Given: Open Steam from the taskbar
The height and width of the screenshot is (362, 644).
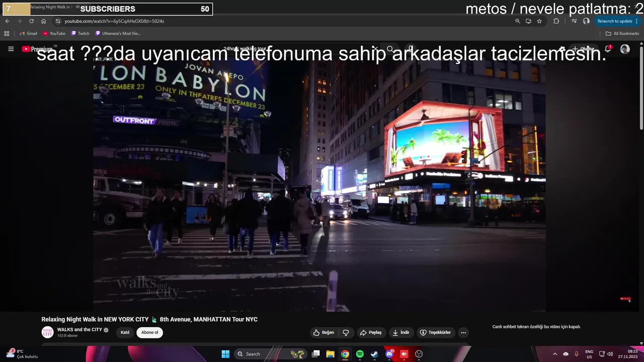Looking at the screenshot, I should (x=374, y=354).
